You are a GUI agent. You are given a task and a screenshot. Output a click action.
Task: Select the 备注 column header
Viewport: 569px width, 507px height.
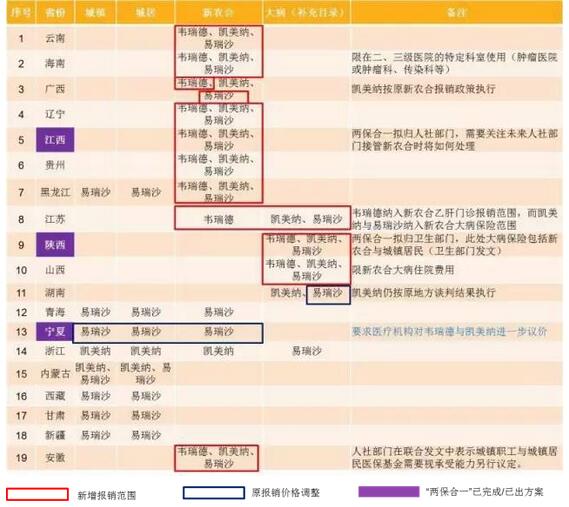[457, 12]
